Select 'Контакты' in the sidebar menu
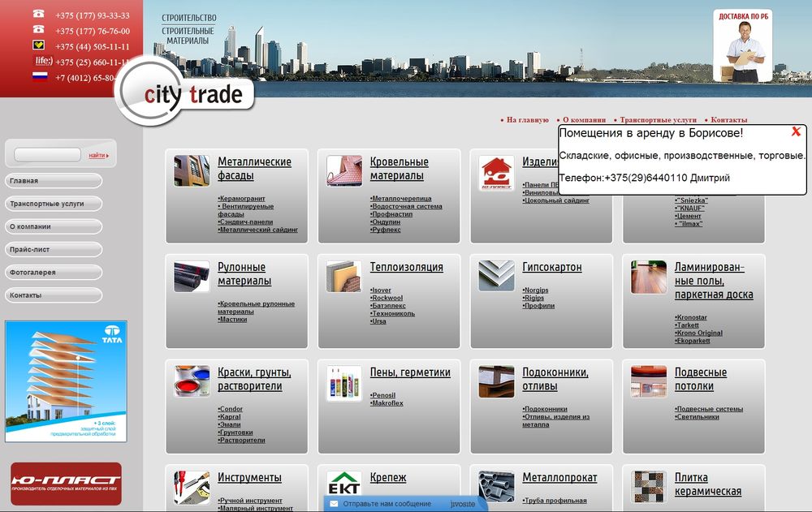This screenshot has width=812, height=512. [x=54, y=295]
